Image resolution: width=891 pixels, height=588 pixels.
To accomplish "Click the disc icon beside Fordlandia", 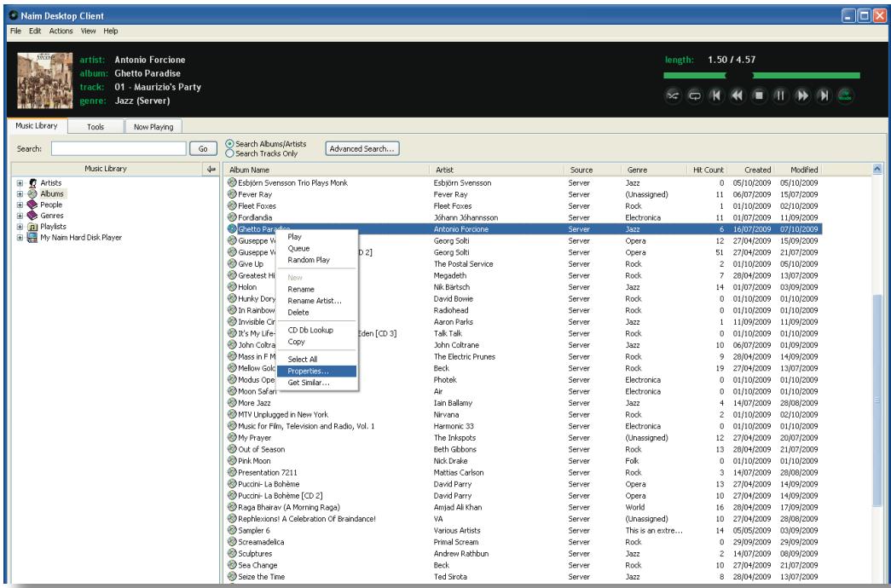I will point(232,217).
